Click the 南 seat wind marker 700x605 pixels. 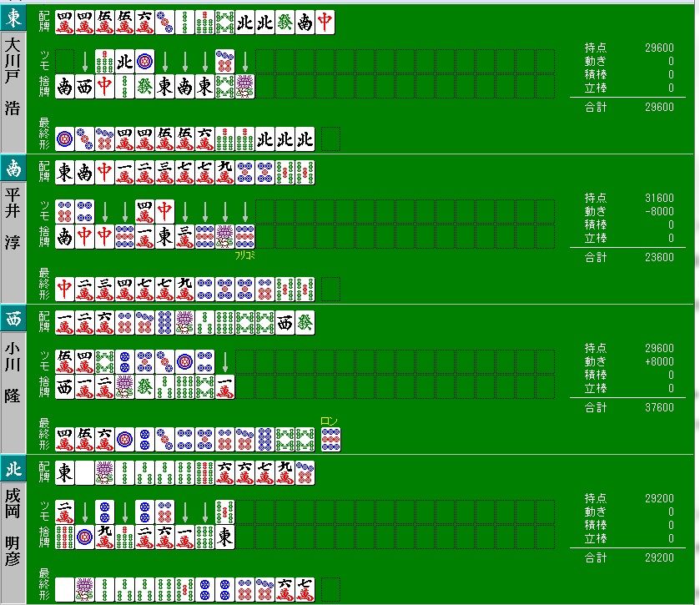(x=13, y=169)
